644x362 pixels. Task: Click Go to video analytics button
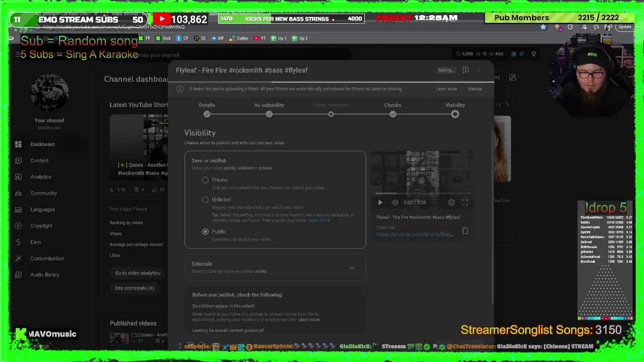click(x=137, y=273)
